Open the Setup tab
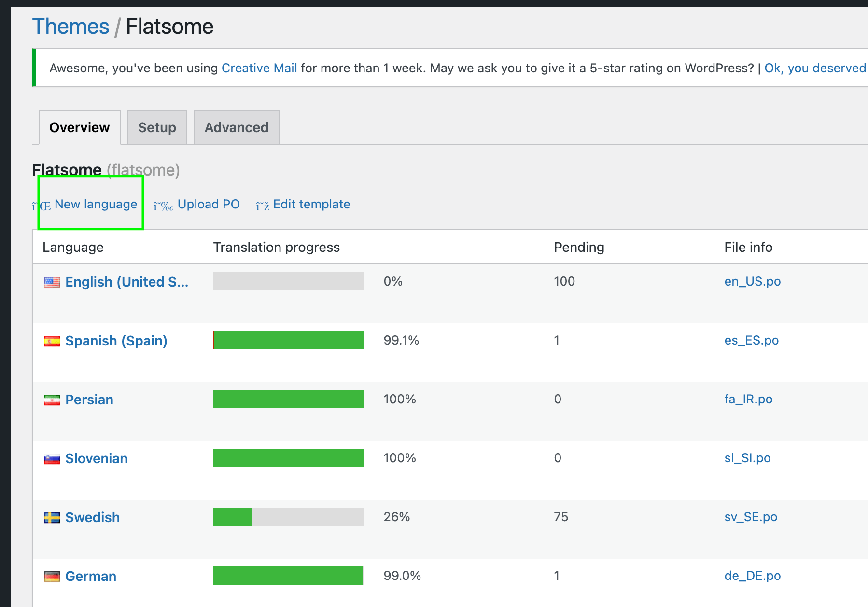The height and width of the screenshot is (607, 868). 157,127
